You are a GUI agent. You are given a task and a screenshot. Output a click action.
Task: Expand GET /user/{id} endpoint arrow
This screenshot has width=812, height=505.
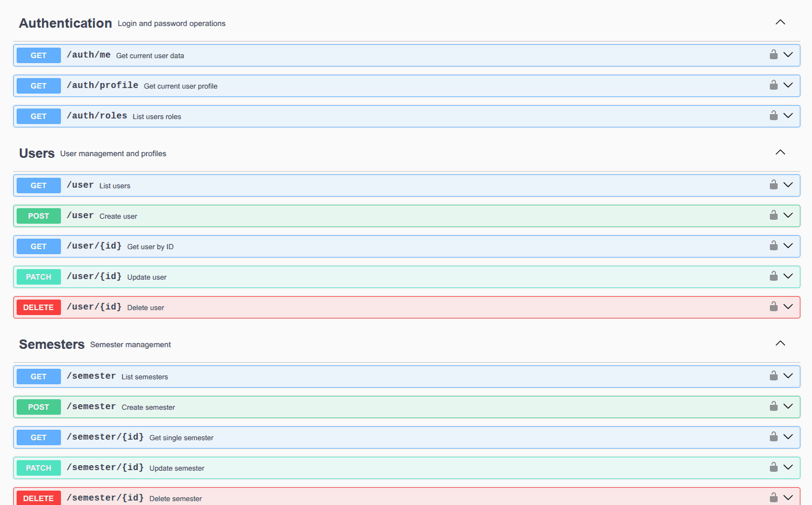point(788,246)
